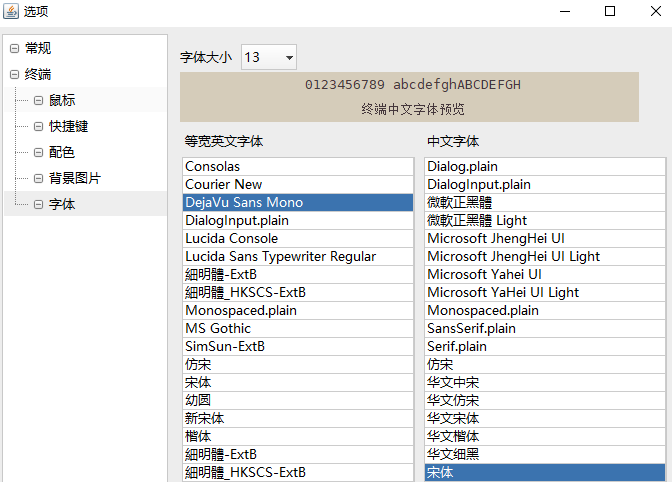Viewport: 672px width, 482px height.
Task: Select 仿宋 in the English font list
Action: [x=298, y=364]
